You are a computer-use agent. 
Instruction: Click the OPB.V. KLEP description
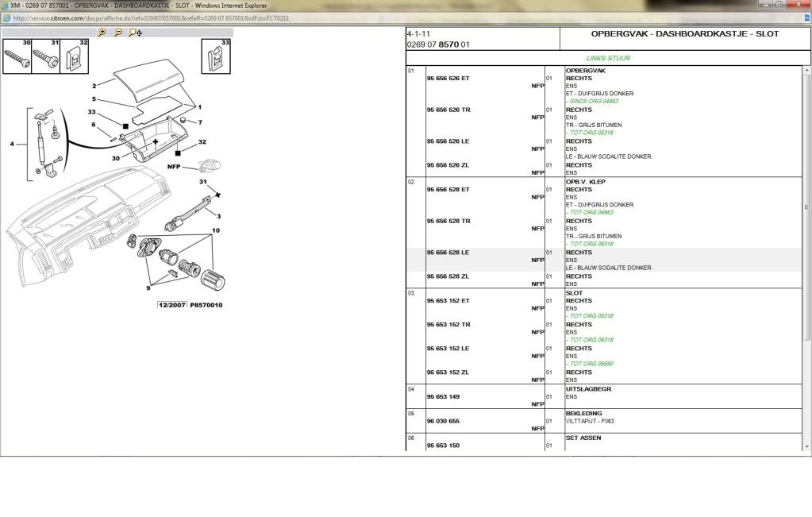pyautogui.click(x=585, y=182)
